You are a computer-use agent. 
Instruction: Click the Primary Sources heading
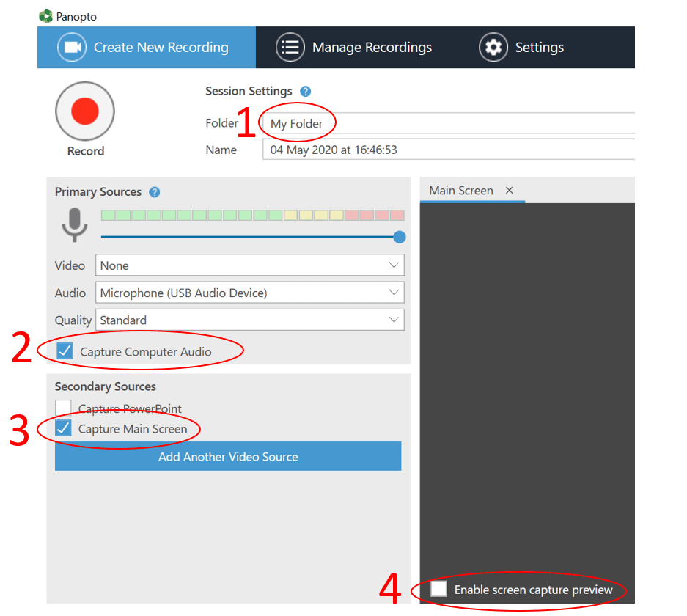tap(98, 192)
